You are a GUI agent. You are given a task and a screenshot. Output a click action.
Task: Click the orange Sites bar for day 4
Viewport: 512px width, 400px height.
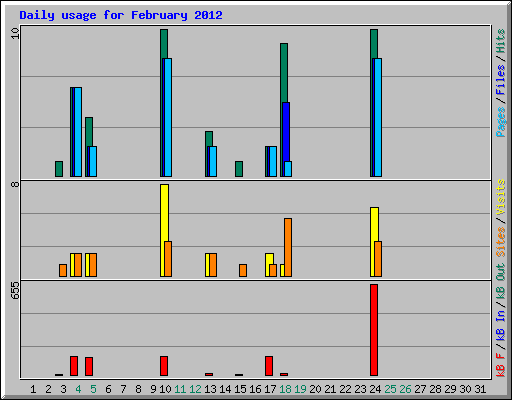(78, 265)
